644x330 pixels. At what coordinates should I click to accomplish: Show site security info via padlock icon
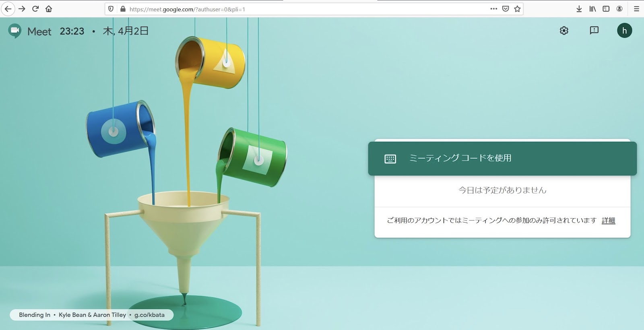[x=123, y=9]
